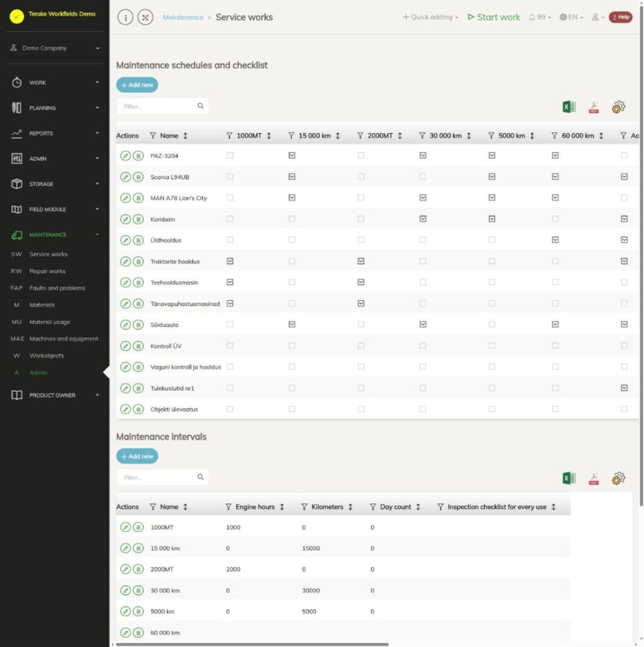644x647 pixels.
Task: Click the delete icon for Scania L94UB row
Action: pyautogui.click(x=138, y=177)
